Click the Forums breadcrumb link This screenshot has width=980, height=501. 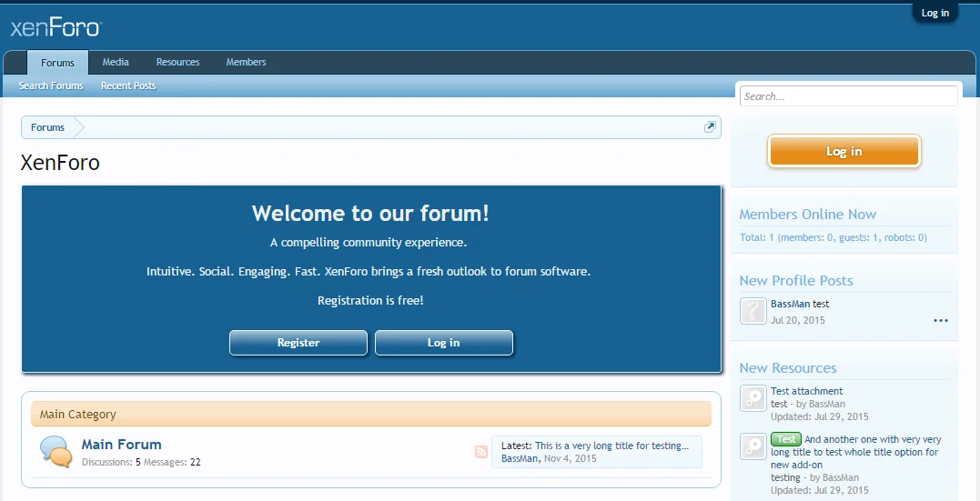(47, 127)
